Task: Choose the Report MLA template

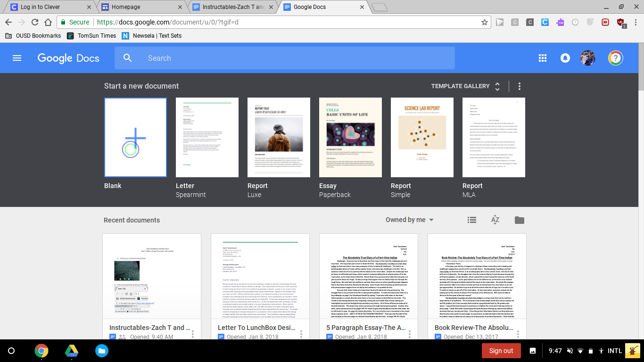Action: click(494, 137)
